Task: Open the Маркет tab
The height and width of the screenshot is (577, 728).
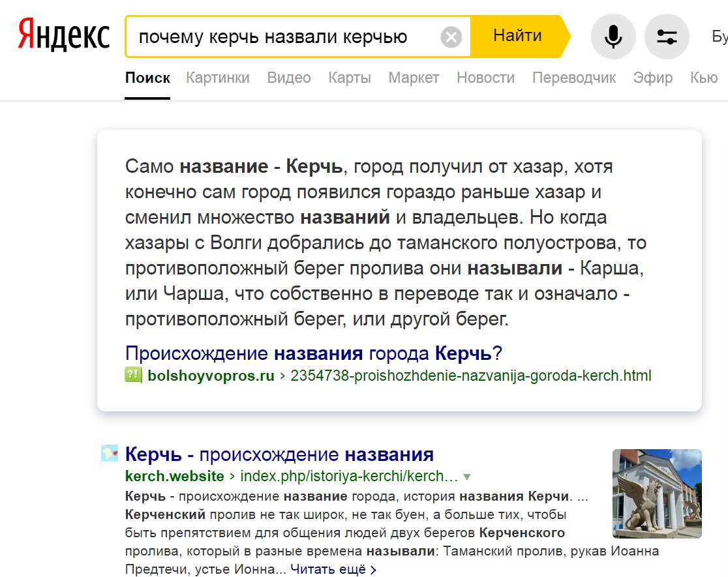Action: point(414,78)
